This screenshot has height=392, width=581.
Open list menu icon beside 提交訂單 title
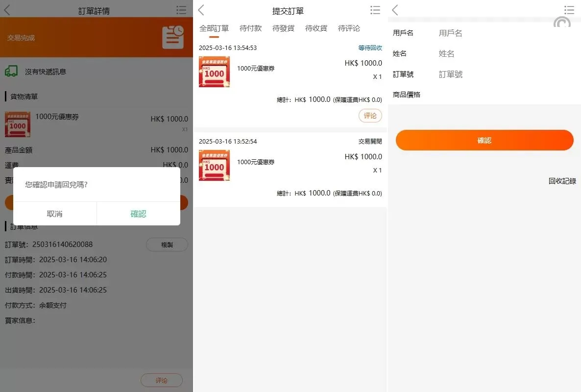pos(375,10)
